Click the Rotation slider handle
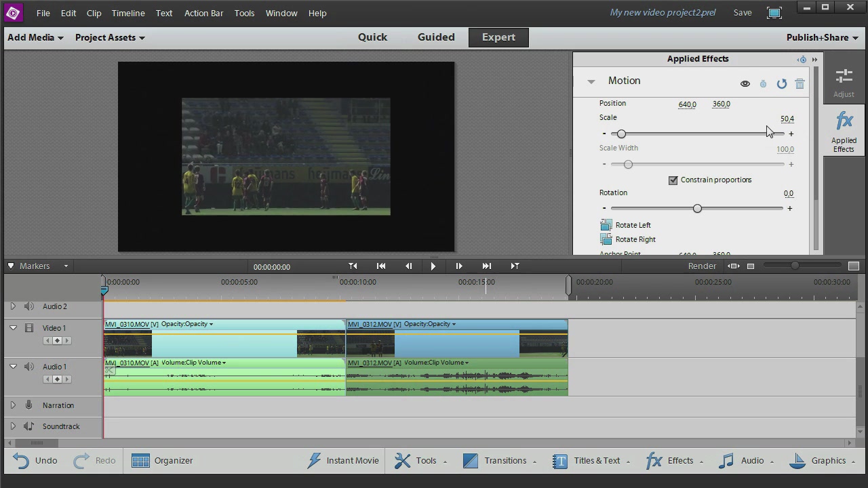The height and width of the screenshot is (488, 868). pos(697,209)
